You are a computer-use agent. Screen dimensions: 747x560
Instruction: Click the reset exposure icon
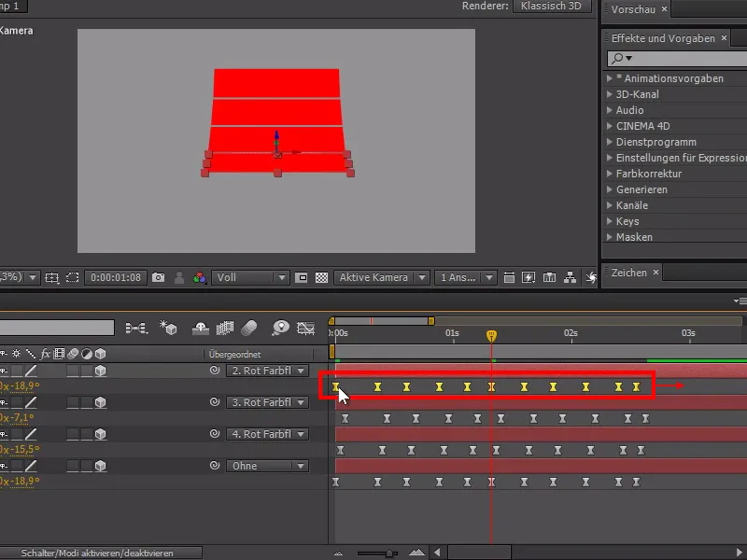click(591, 277)
